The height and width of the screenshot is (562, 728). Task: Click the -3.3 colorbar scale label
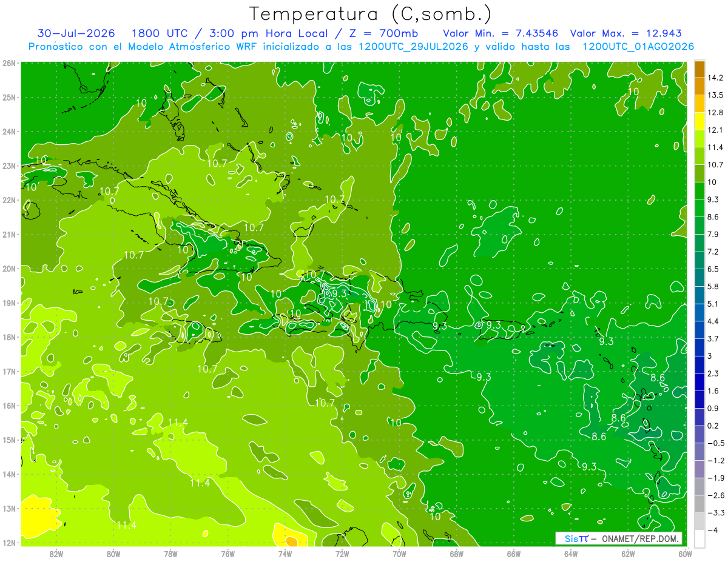[x=715, y=513]
